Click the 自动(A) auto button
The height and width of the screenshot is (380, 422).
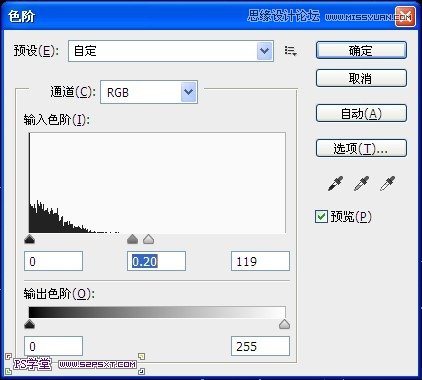tap(361, 113)
